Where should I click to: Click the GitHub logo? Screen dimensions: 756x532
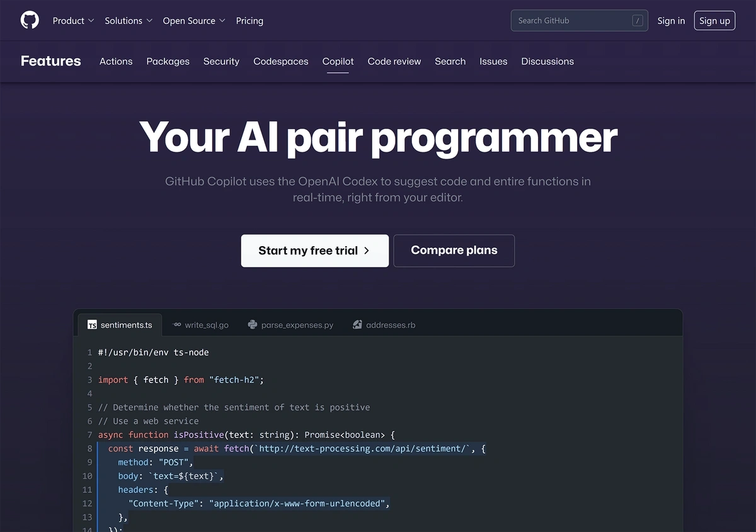(x=30, y=20)
